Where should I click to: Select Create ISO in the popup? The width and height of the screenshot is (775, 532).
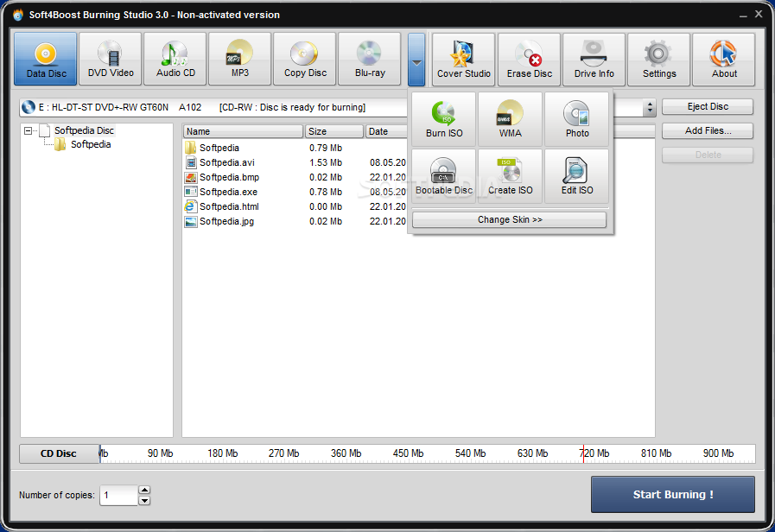(x=510, y=176)
